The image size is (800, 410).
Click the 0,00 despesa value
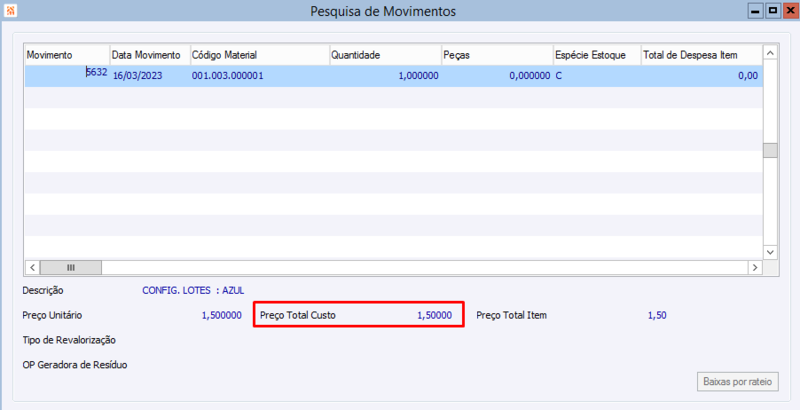tap(748, 75)
